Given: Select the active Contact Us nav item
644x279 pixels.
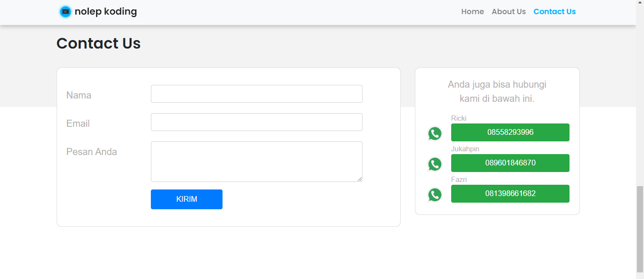Looking at the screenshot, I should (554, 11).
